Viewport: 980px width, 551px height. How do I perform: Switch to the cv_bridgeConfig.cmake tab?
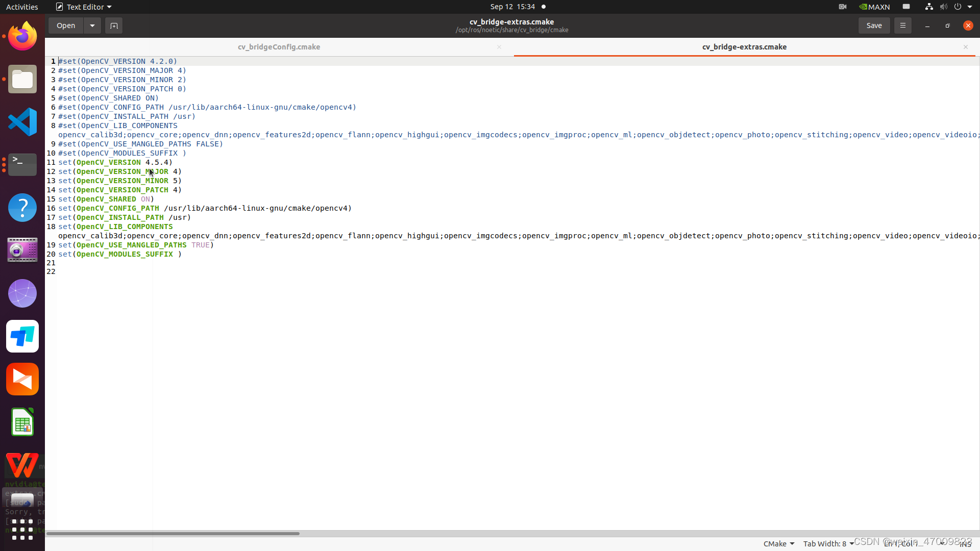279,46
